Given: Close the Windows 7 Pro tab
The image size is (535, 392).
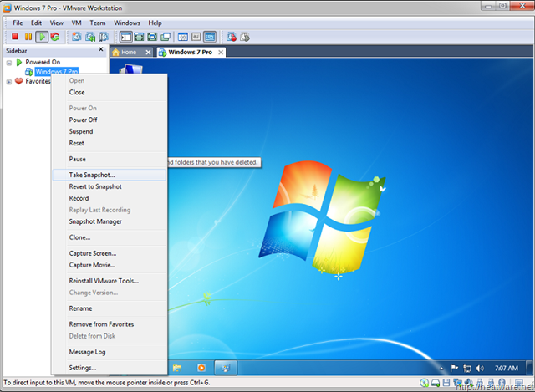Looking at the screenshot, I should [x=220, y=52].
